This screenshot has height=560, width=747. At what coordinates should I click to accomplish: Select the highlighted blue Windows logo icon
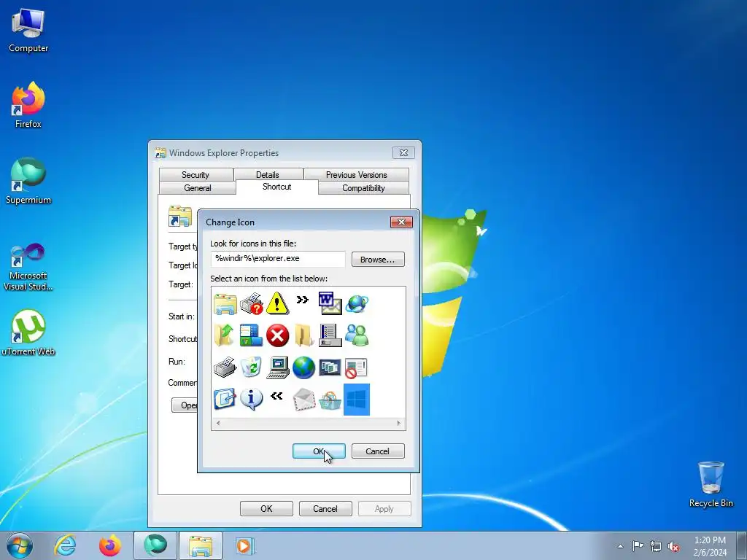click(x=357, y=399)
